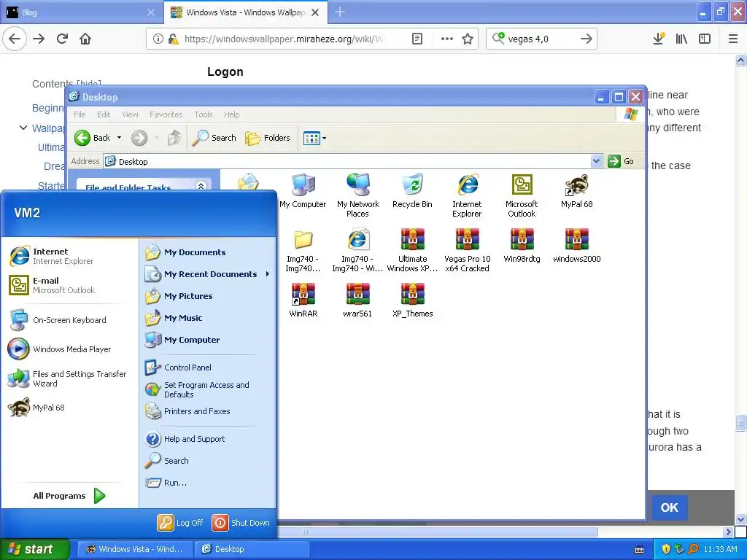747x560 pixels.
Task: Open the Edit menu
Action: coord(104,114)
